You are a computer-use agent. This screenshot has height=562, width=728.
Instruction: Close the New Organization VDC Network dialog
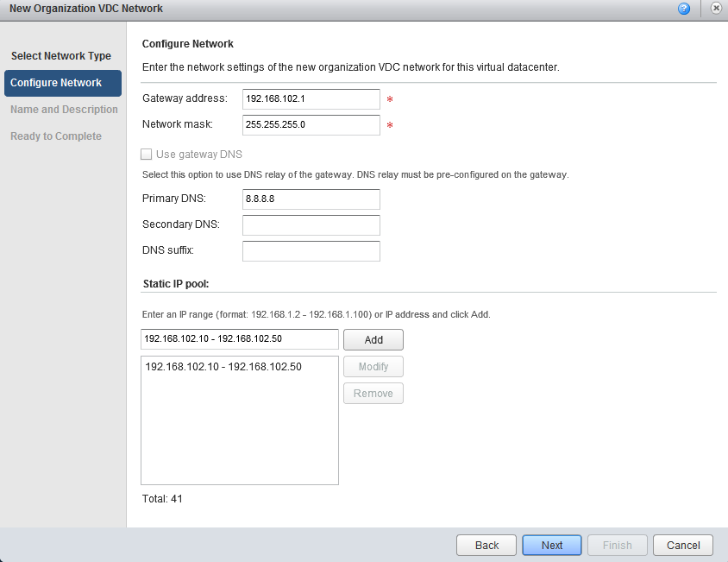(716, 9)
